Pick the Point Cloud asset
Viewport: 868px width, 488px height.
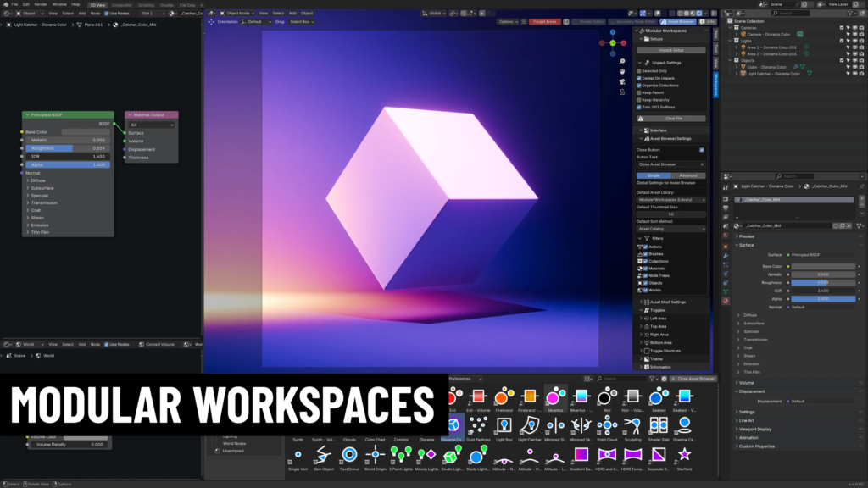[x=607, y=426]
